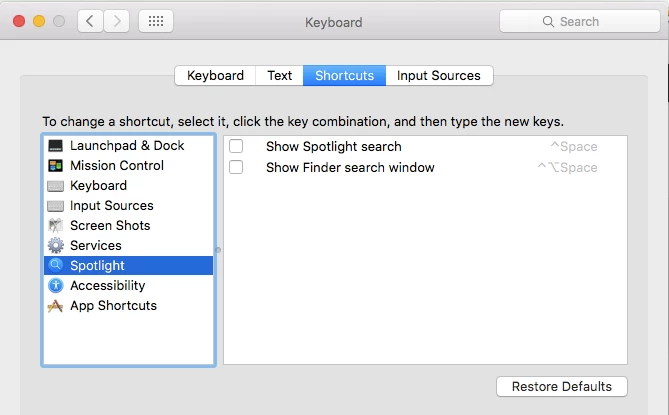
Task: Switch to the Keyboard tab
Action: click(x=215, y=76)
